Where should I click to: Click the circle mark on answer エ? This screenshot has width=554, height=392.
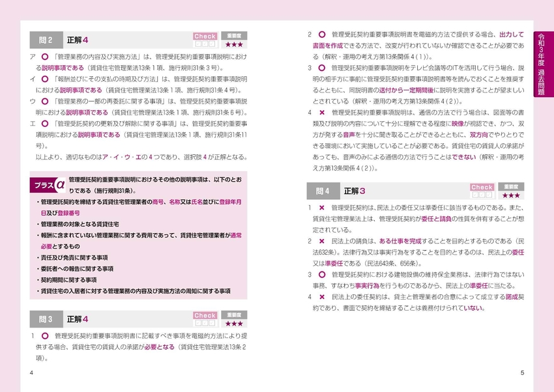(45, 124)
